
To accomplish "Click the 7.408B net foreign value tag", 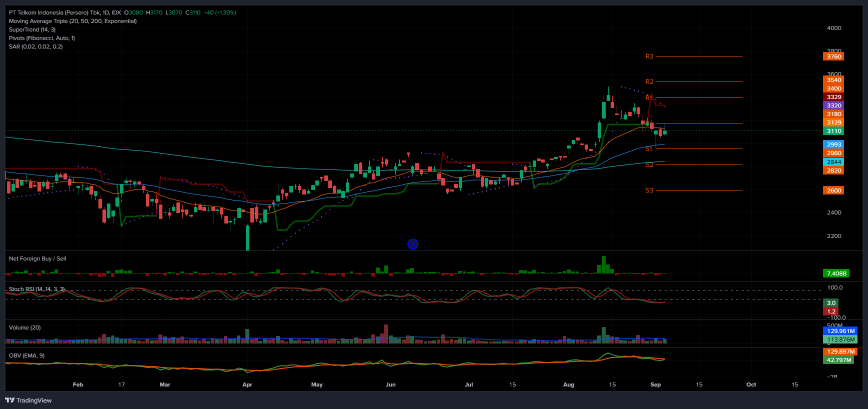I will pos(836,273).
